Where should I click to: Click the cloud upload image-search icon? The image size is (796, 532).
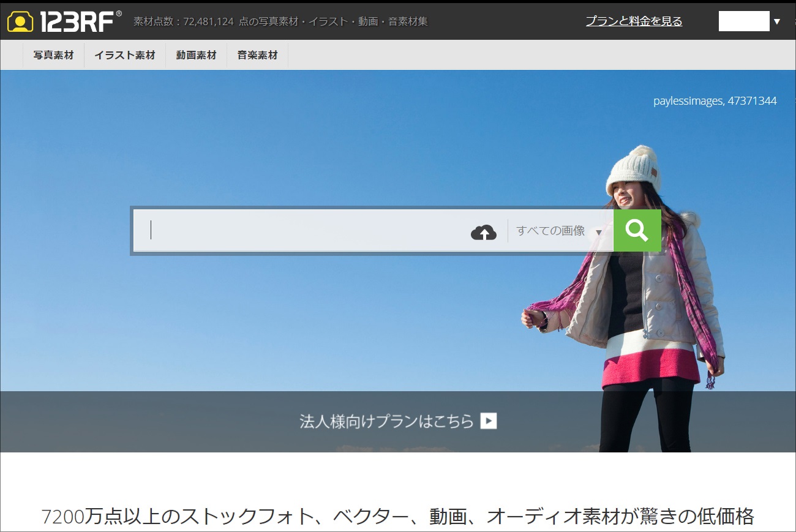pyautogui.click(x=484, y=232)
